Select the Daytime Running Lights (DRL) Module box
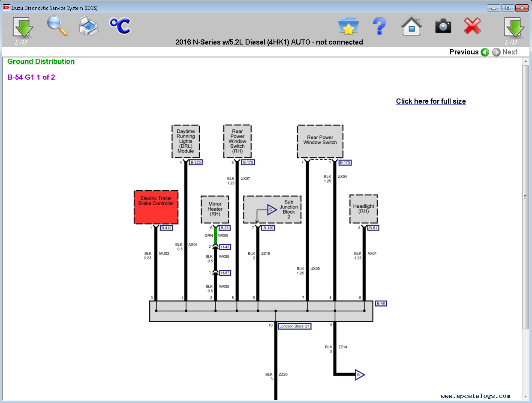Image resolution: width=532 pixels, height=403 pixels. pyautogui.click(x=186, y=141)
